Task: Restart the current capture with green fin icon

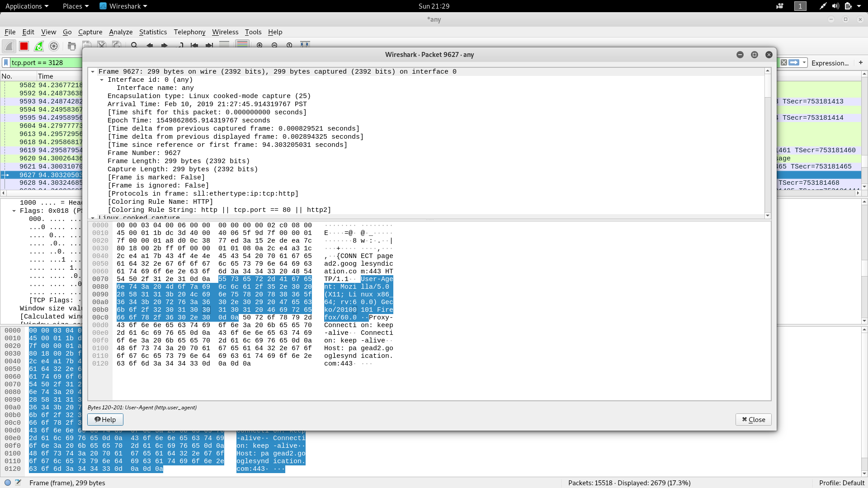Action: [x=39, y=46]
